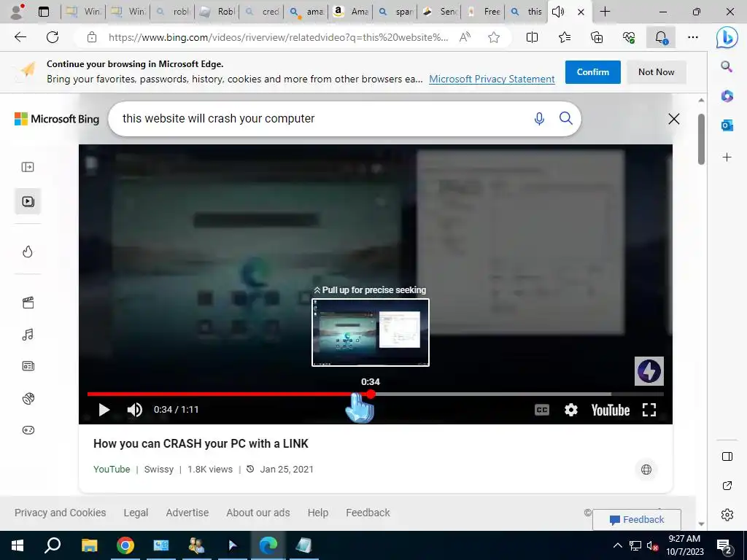Open Edge notifications bell
This screenshot has width=747, height=560.
[660, 37]
